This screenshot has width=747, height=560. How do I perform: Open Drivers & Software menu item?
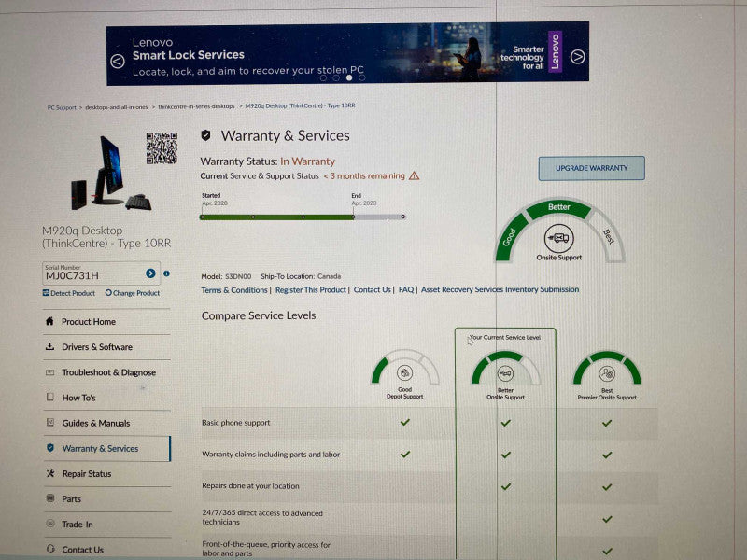pyautogui.click(x=107, y=347)
